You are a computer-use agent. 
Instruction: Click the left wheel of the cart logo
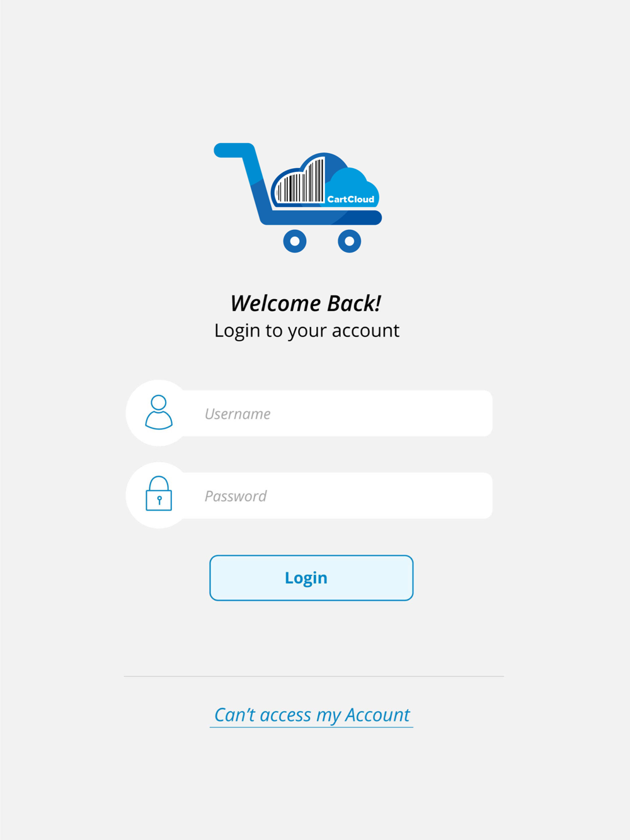pos(295,241)
